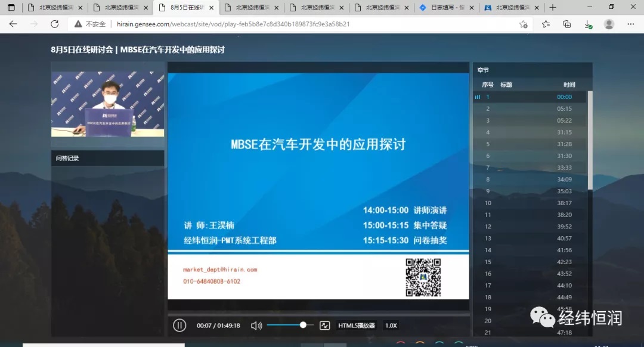Open the browser Downloads panel
644x347 pixels.
pos(588,24)
